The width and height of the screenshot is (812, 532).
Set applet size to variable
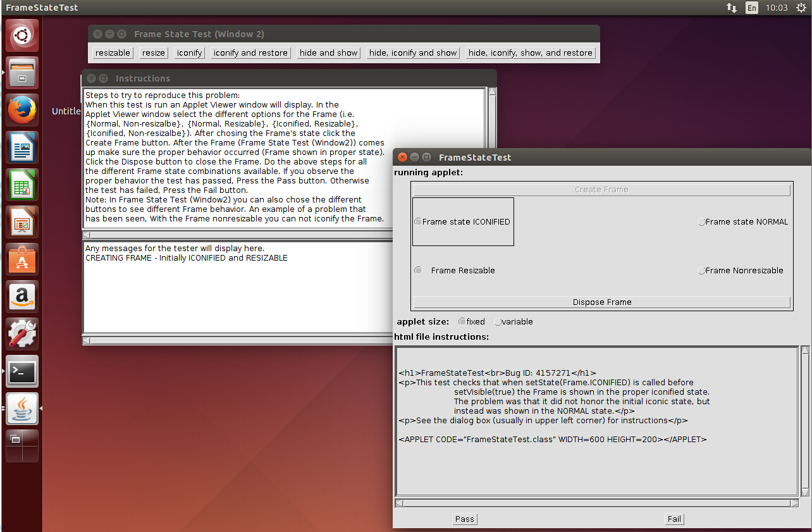click(498, 322)
